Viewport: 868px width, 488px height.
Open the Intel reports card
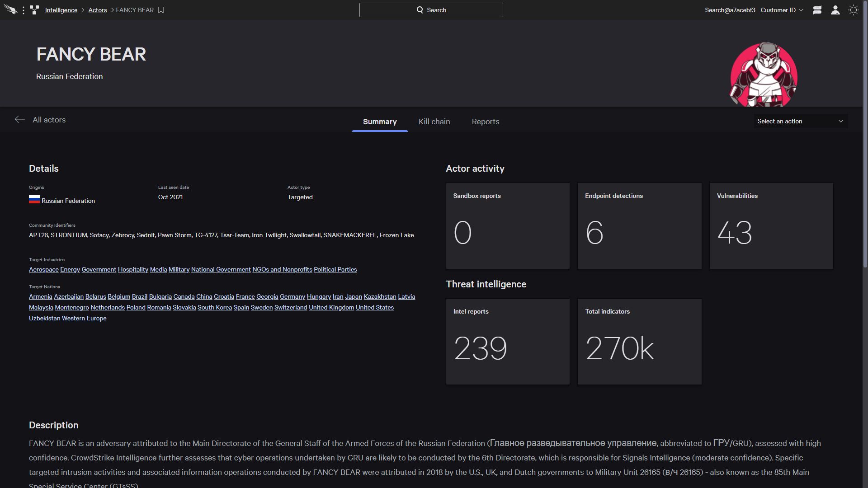tap(508, 342)
